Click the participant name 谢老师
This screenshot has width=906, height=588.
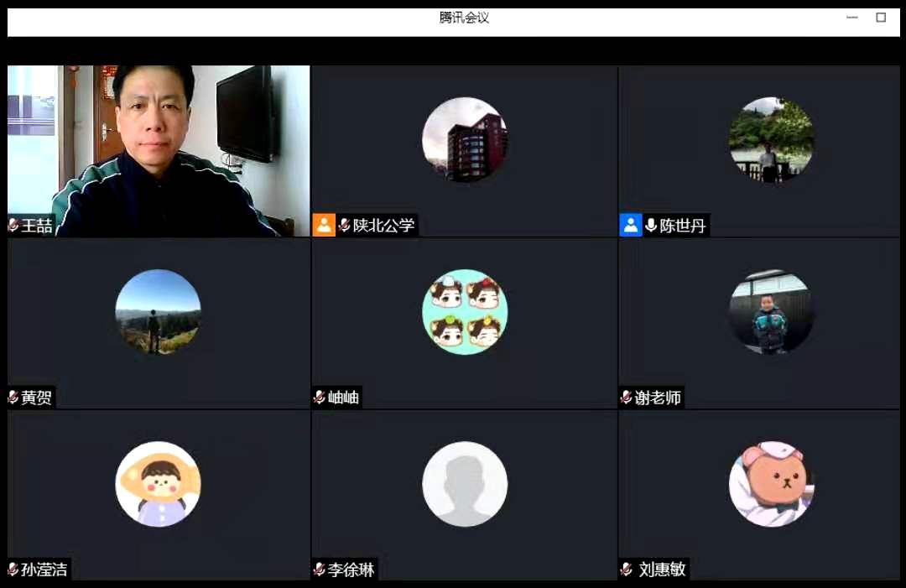658,398
